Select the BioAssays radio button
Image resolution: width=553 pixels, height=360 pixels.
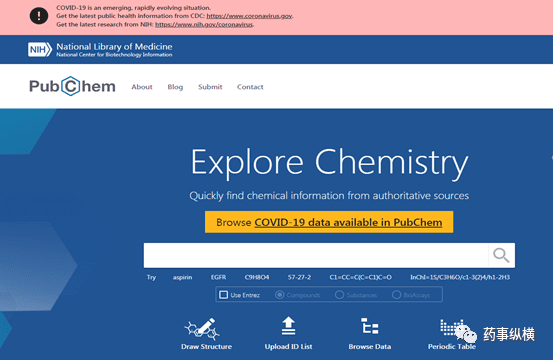pyautogui.click(x=396, y=294)
